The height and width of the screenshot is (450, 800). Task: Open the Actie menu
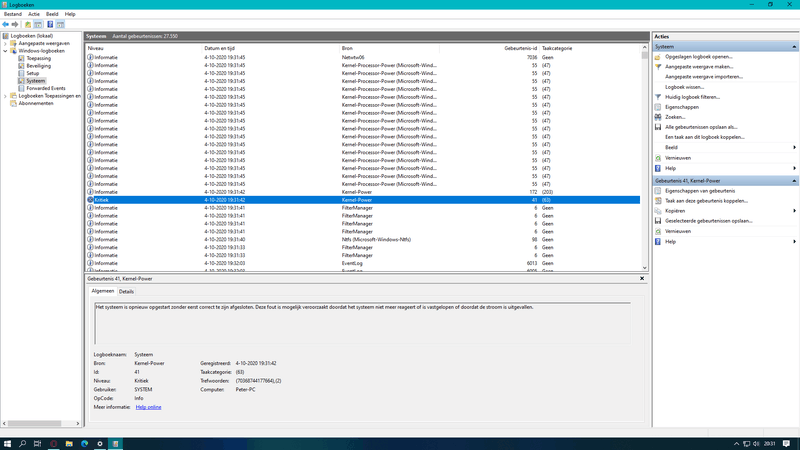(x=34, y=14)
